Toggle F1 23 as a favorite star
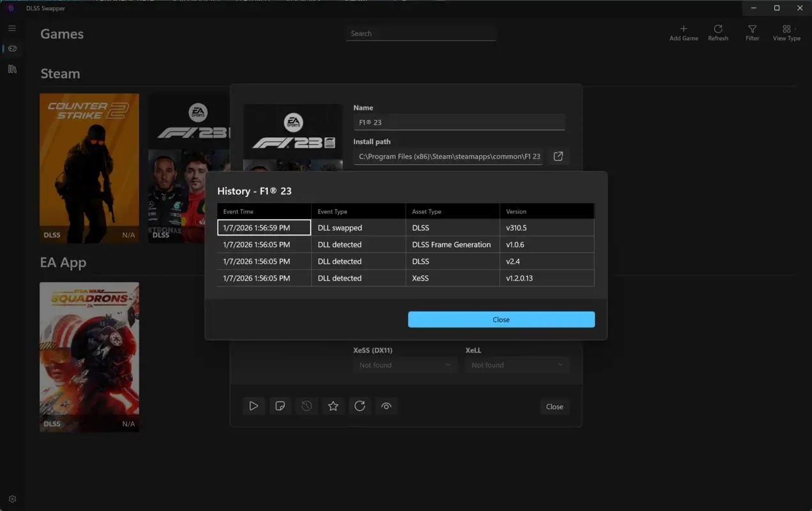The image size is (812, 511). pos(333,406)
